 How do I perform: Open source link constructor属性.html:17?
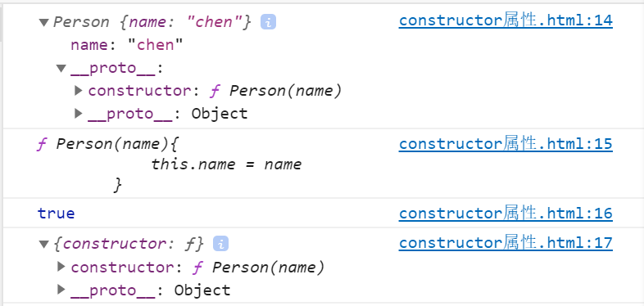(506, 243)
